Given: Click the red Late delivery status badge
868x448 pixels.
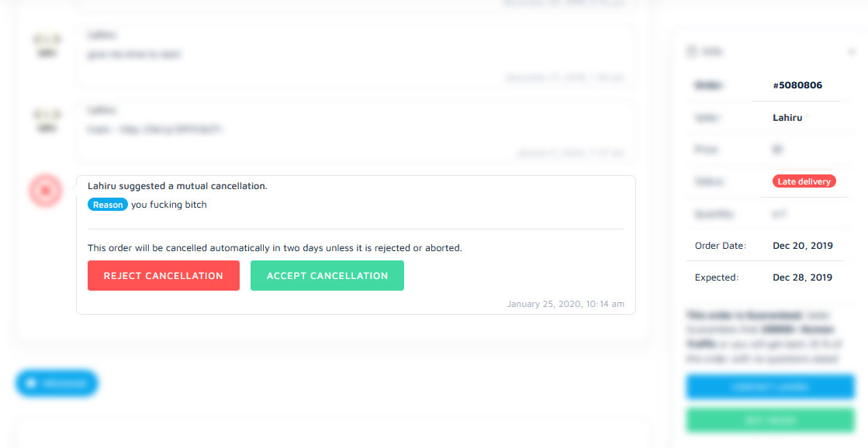Looking at the screenshot, I should tap(804, 181).
